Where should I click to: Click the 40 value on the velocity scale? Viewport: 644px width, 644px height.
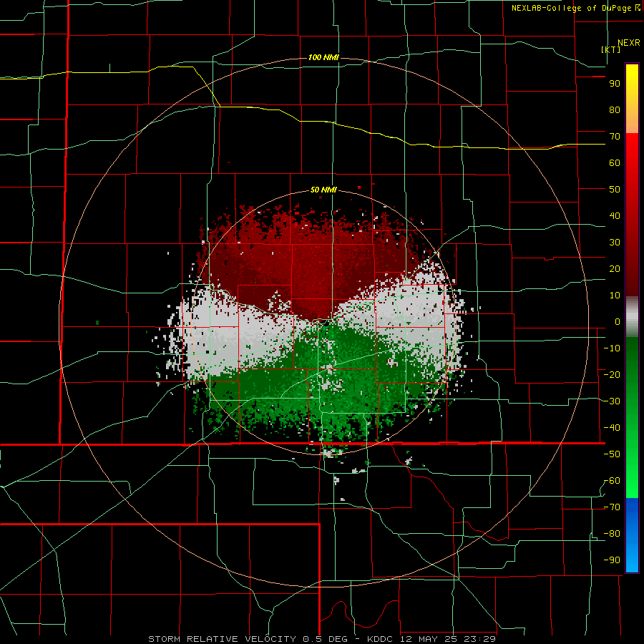point(615,216)
